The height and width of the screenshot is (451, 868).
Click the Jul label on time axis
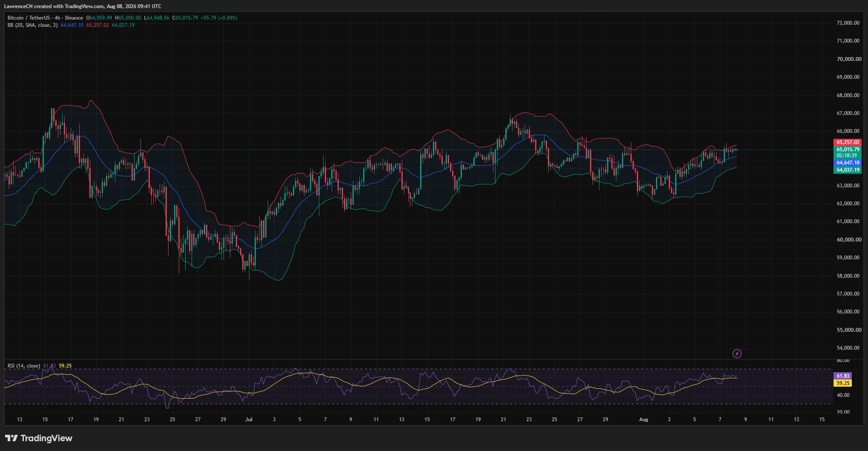tap(249, 419)
